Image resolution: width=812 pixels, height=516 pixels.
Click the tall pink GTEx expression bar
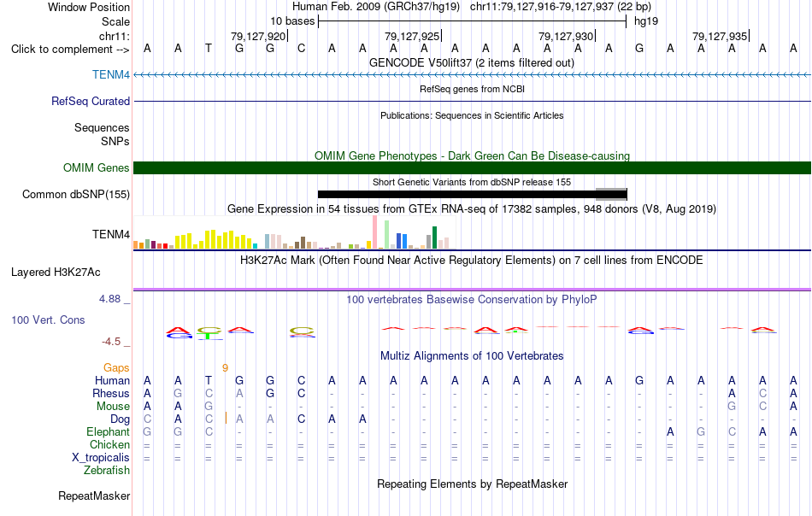click(x=375, y=232)
